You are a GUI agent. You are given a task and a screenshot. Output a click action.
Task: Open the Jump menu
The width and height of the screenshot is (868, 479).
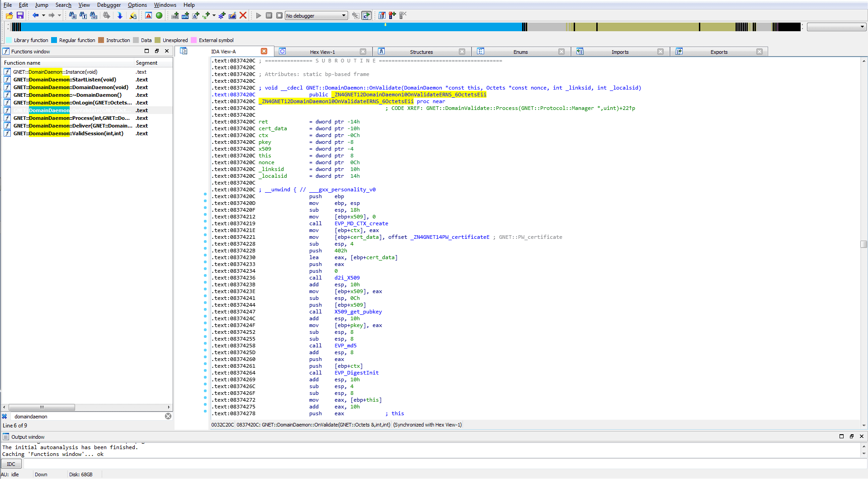42,5
